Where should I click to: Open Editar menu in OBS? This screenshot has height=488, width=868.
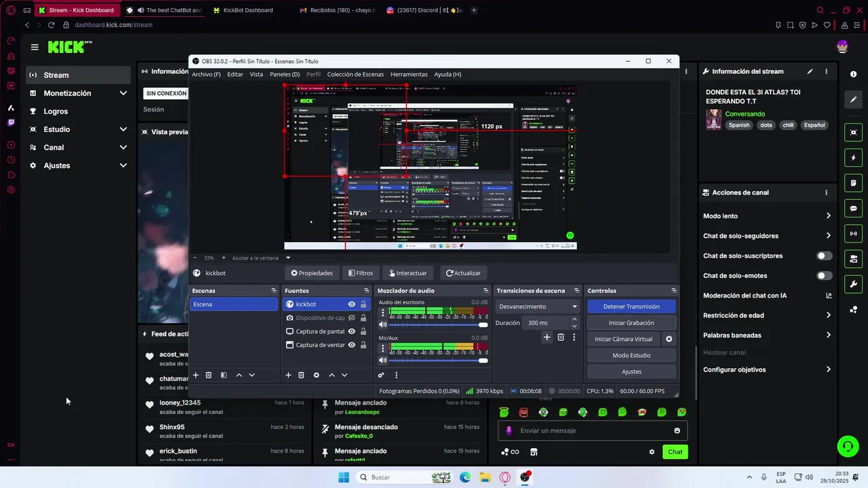click(235, 75)
